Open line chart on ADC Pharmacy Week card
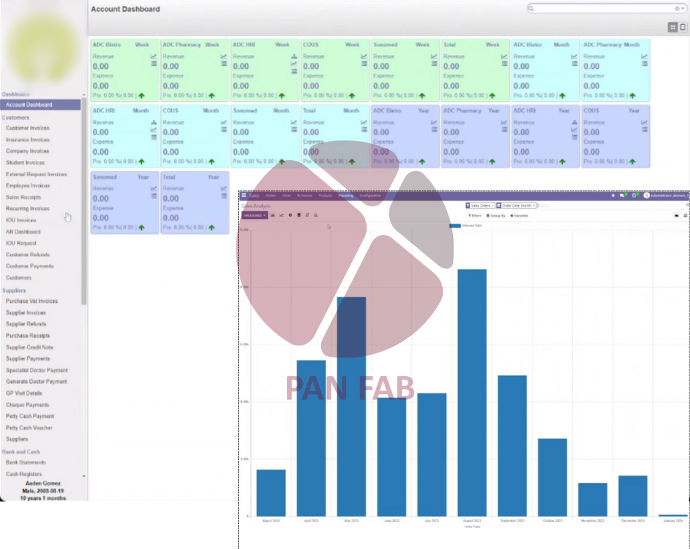The image size is (690, 549). pyautogui.click(x=224, y=56)
